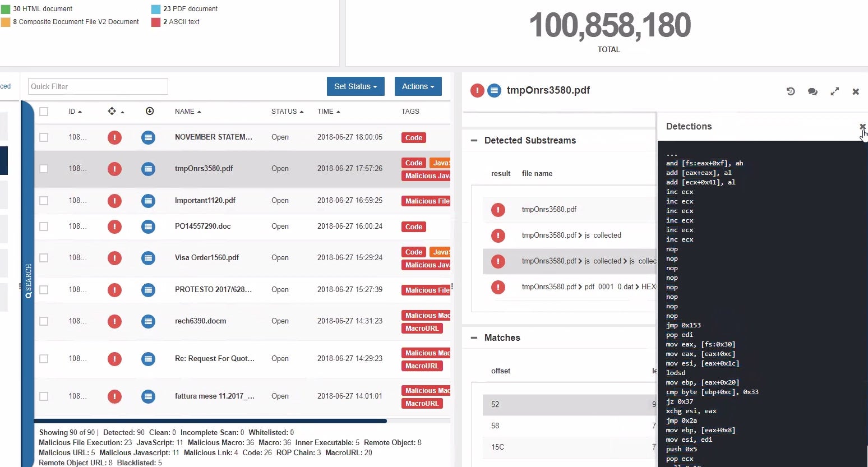Check the PO14557290.doc row checkbox
The width and height of the screenshot is (868, 467).
(x=44, y=226)
